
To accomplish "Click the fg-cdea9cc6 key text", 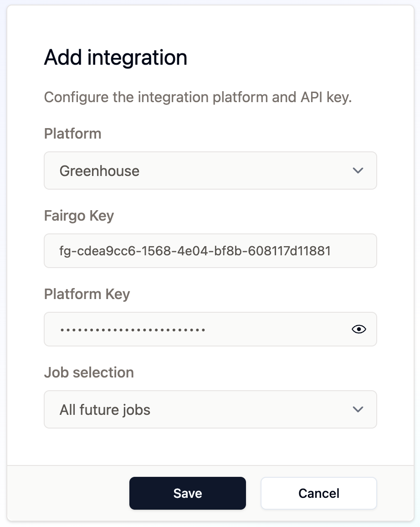I will click(195, 251).
